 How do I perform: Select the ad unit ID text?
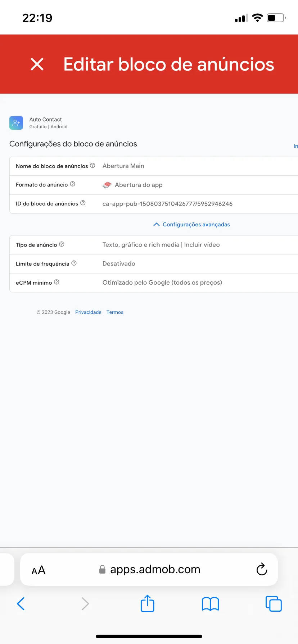[x=167, y=204]
